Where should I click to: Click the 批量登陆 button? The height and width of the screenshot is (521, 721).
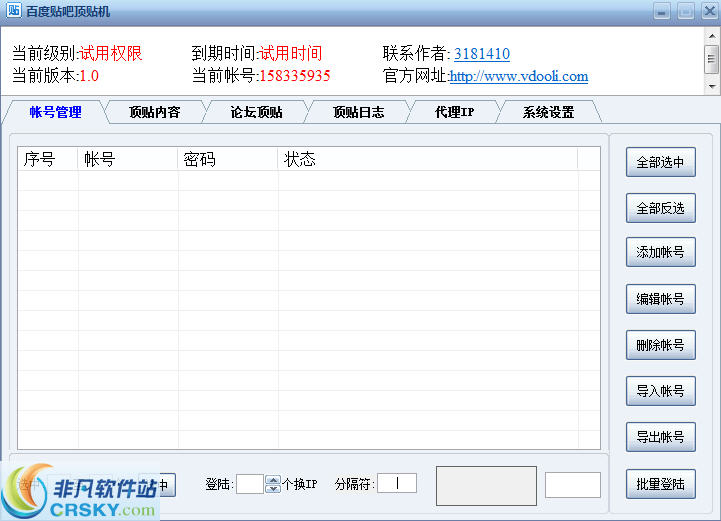point(660,484)
